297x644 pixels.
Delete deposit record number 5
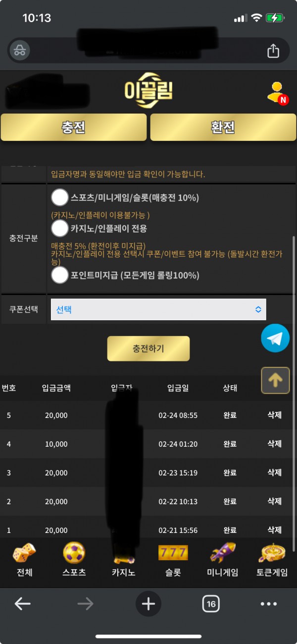(x=275, y=415)
